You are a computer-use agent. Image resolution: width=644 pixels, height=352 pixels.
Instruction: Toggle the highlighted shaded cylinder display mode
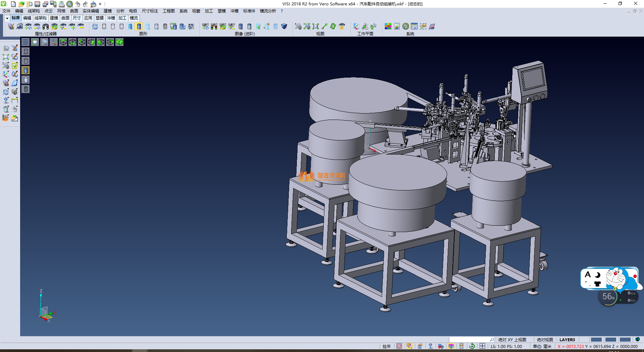pyautogui.click(x=139, y=27)
